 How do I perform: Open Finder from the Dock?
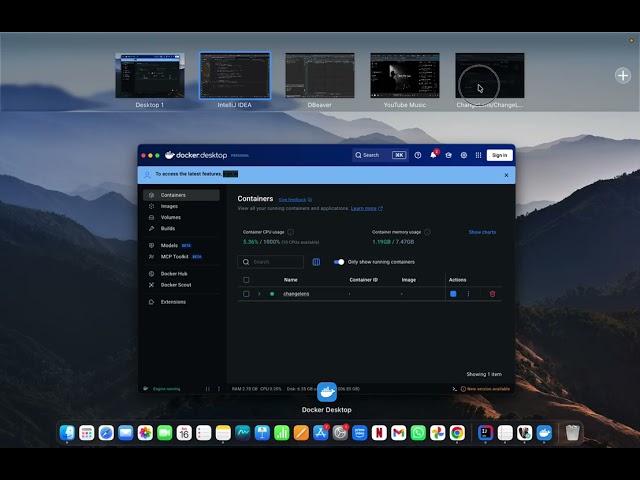pyautogui.click(x=67, y=433)
